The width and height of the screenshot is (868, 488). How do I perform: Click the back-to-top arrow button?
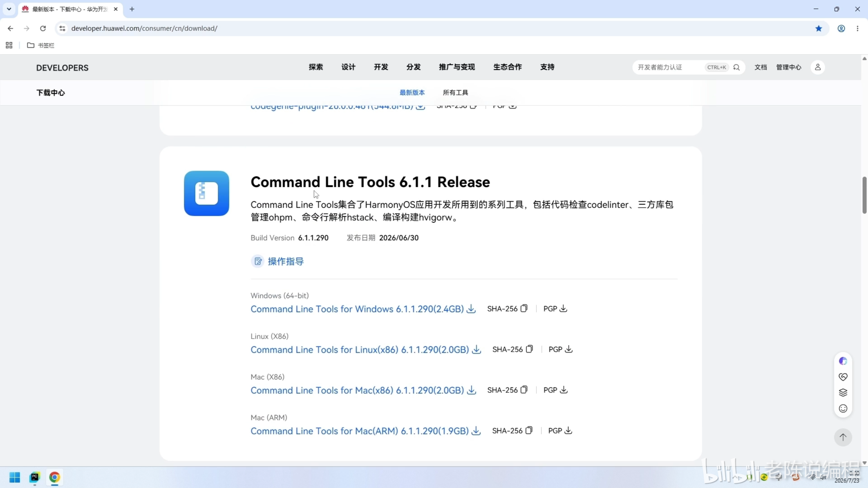843,437
